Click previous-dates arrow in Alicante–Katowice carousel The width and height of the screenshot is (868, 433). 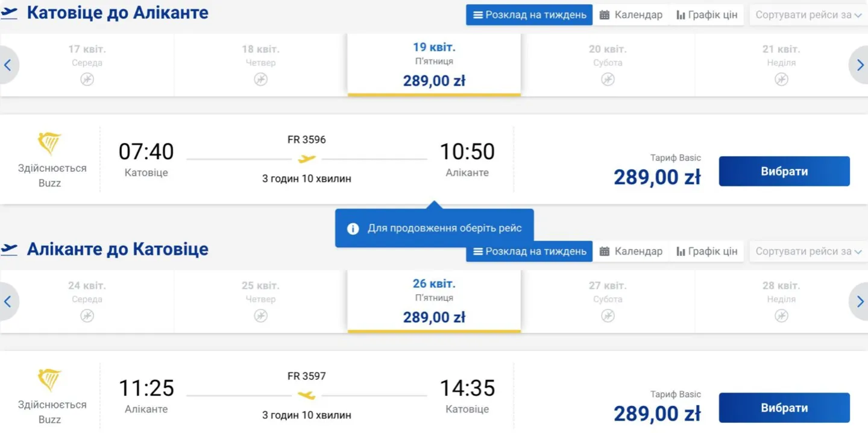click(8, 302)
